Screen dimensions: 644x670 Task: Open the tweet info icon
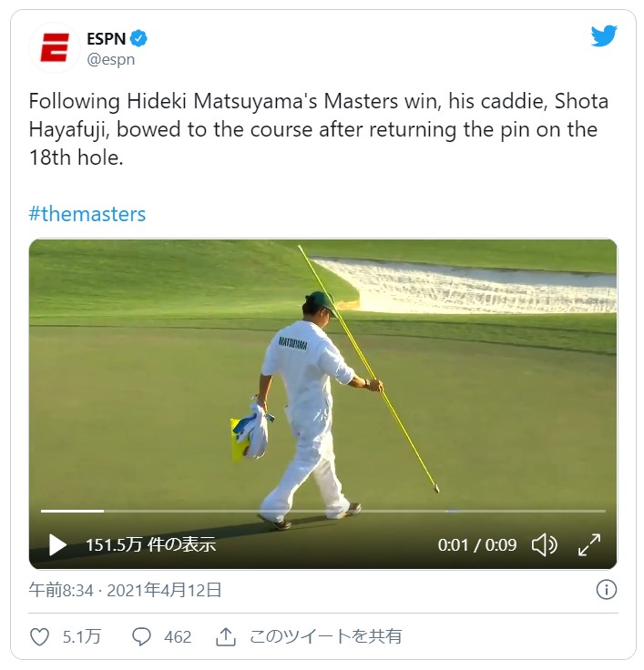(607, 590)
